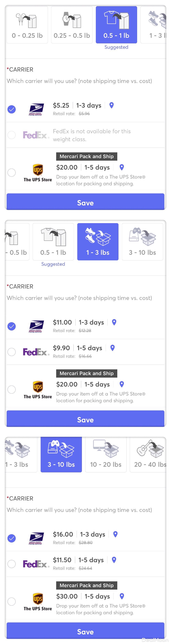Select the highlighted 1 - 3 lbs sneakers tab

[x=98, y=242]
